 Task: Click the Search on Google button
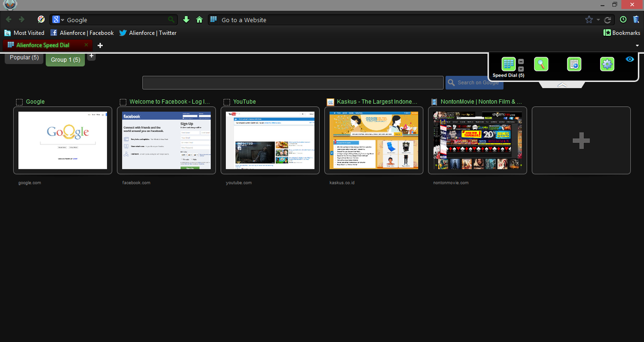(x=474, y=82)
